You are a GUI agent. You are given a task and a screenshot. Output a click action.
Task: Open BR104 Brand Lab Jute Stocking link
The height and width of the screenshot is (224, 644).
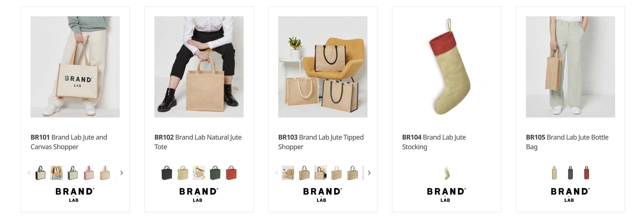coord(434,142)
